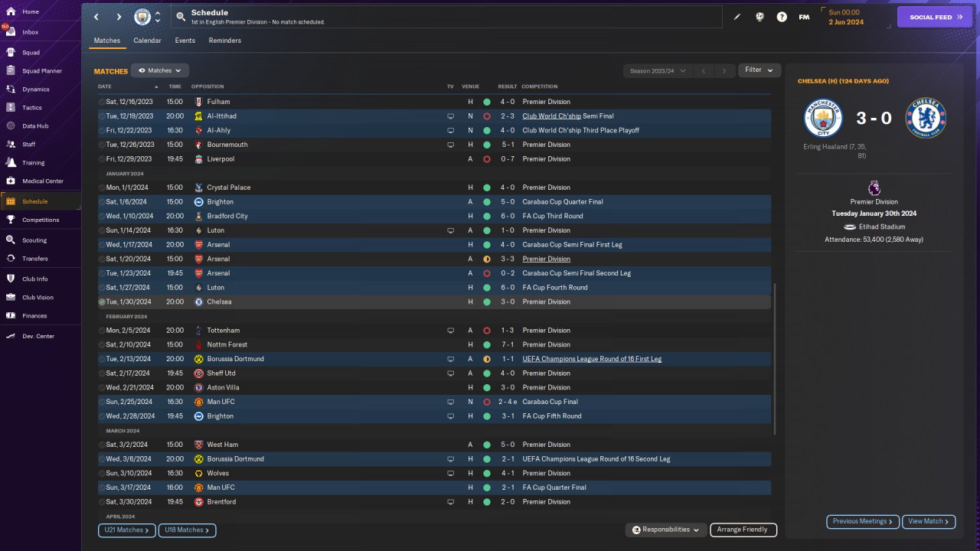Open Dynamics from the sidebar
The width and height of the screenshot is (980, 551).
tap(41, 90)
